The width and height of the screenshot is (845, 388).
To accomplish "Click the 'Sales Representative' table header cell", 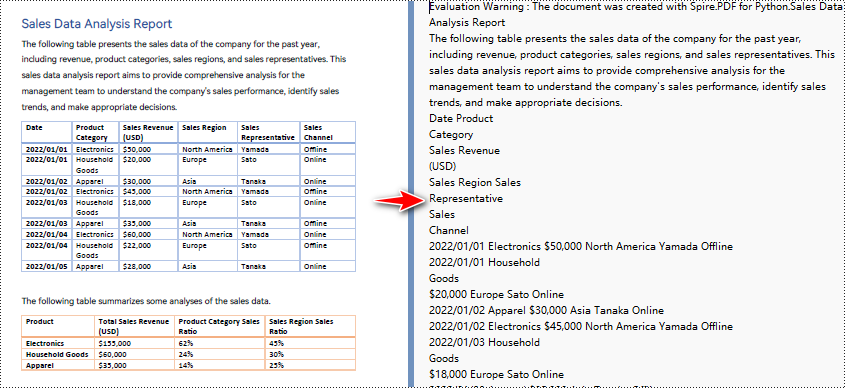I will pyautogui.click(x=268, y=132).
